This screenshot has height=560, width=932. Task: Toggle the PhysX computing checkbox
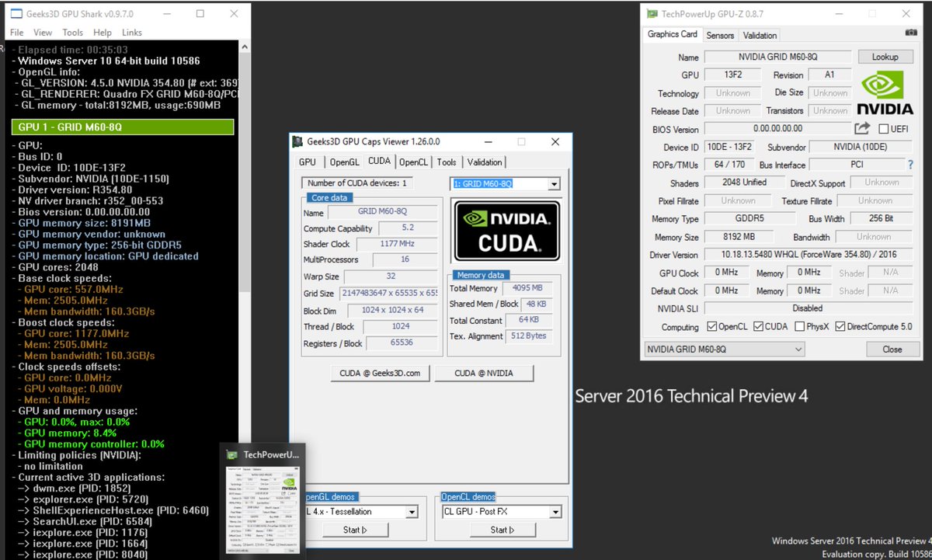point(799,327)
